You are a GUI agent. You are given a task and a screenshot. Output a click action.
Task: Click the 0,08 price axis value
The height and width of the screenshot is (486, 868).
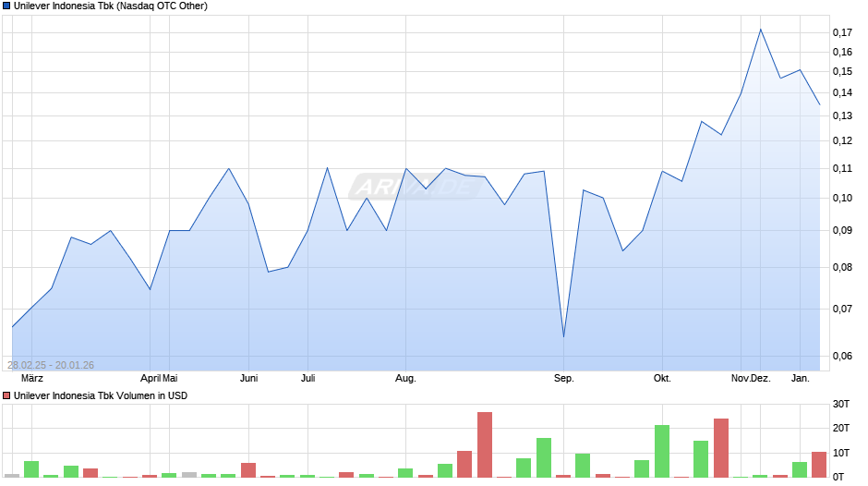pyautogui.click(x=842, y=268)
